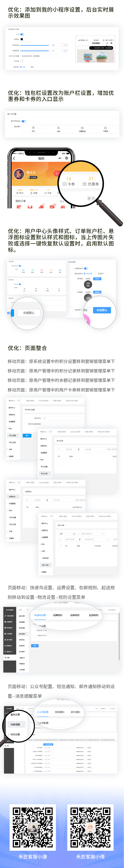Click the white 恢复默认 button in the magnified circle

[x=29, y=313]
